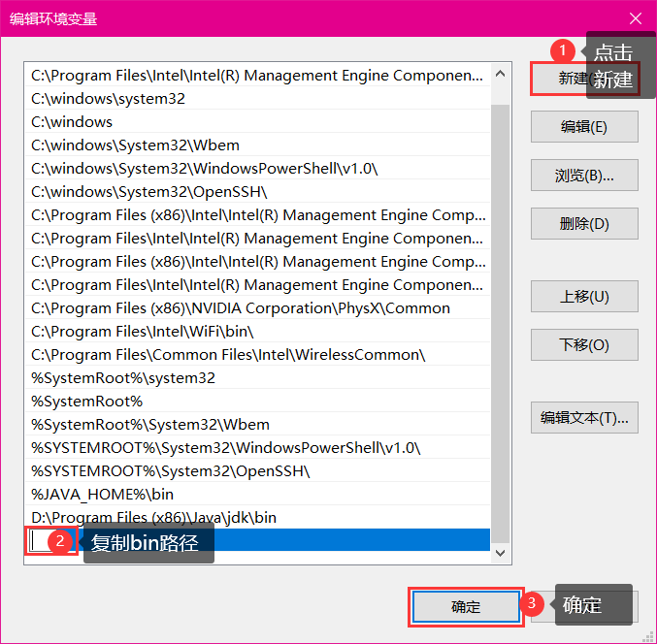Screen dimensions: 657x644
Task: Select the %SystemRoot%\system32 entry
Action: coord(257,378)
